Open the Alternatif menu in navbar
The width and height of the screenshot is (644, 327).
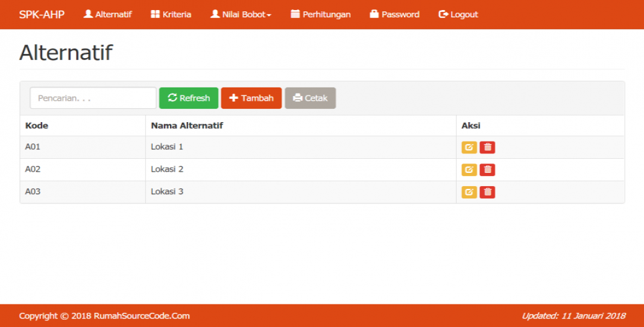107,15
